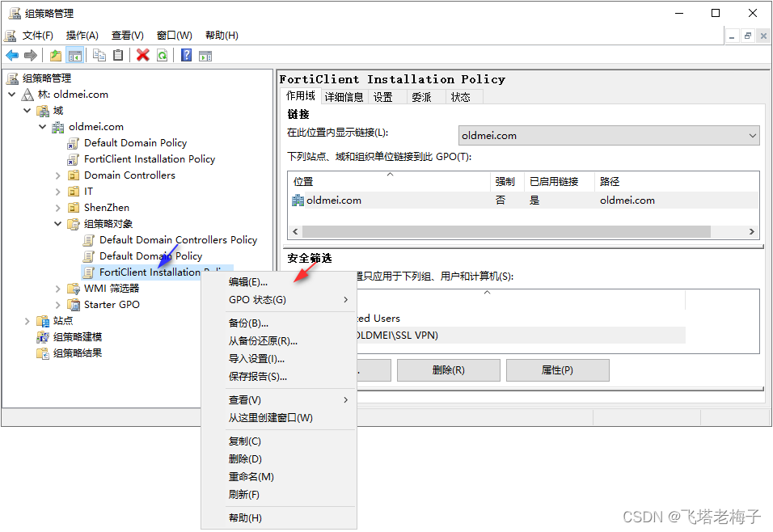Choose 刷新(F) from context menu
Image resolution: width=773 pixels, height=532 pixels.
pos(278,494)
